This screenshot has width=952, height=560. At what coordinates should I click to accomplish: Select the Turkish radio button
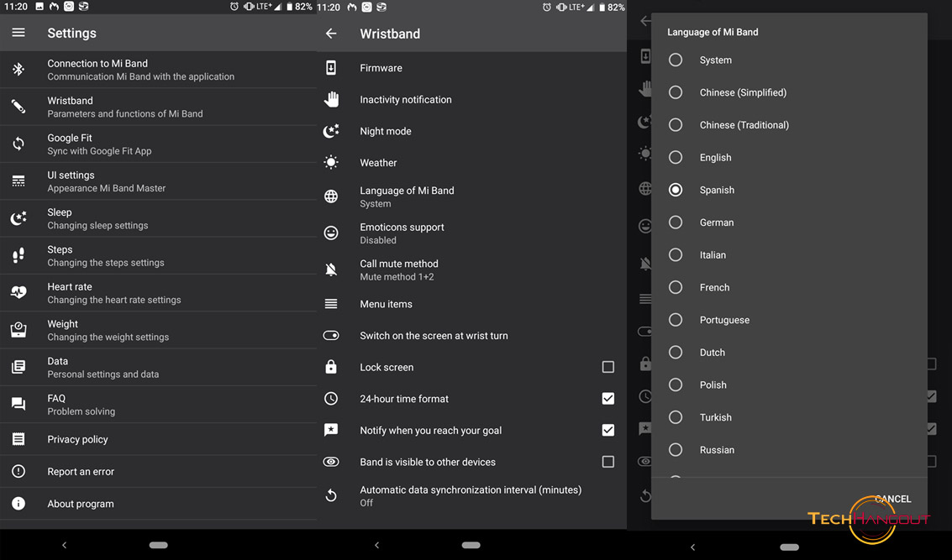pyautogui.click(x=676, y=416)
